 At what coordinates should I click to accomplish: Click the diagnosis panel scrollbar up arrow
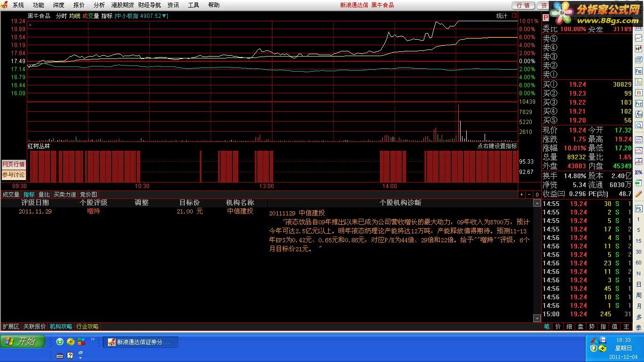click(537, 203)
